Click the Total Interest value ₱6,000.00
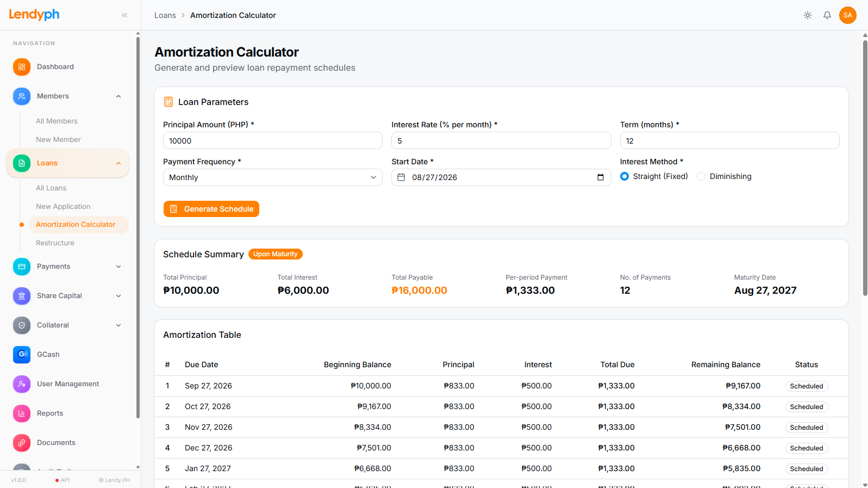This screenshot has height=488, width=868. coord(303,291)
